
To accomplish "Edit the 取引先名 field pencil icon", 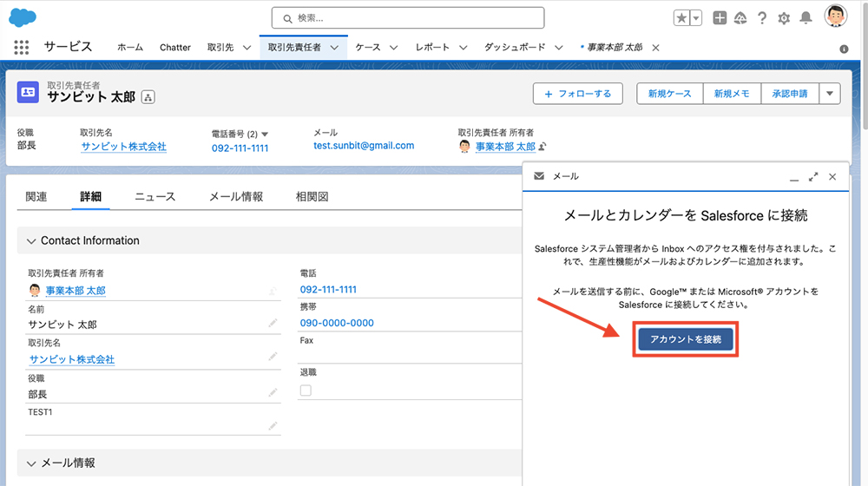I will (x=273, y=357).
